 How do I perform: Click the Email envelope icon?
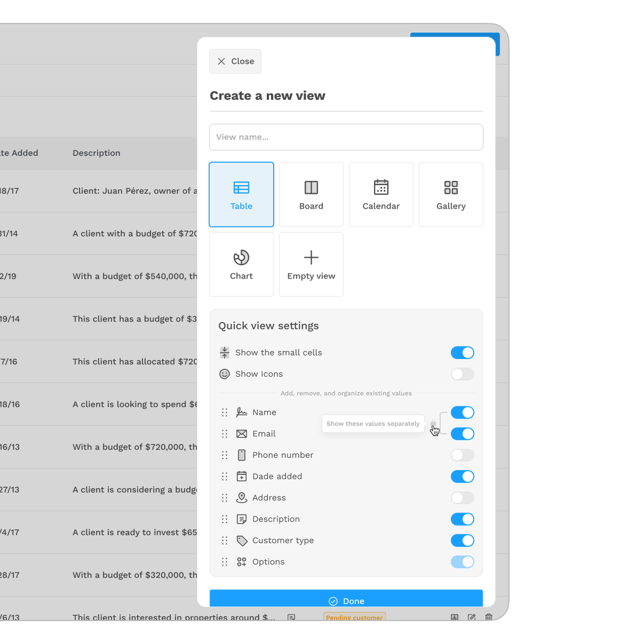[242, 434]
